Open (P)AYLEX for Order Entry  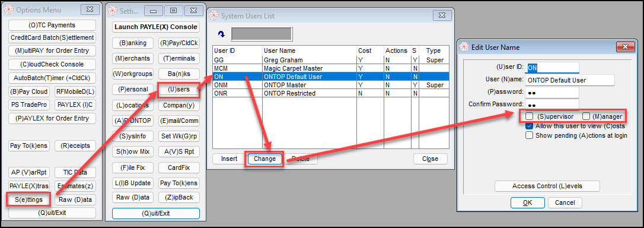(52, 119)
